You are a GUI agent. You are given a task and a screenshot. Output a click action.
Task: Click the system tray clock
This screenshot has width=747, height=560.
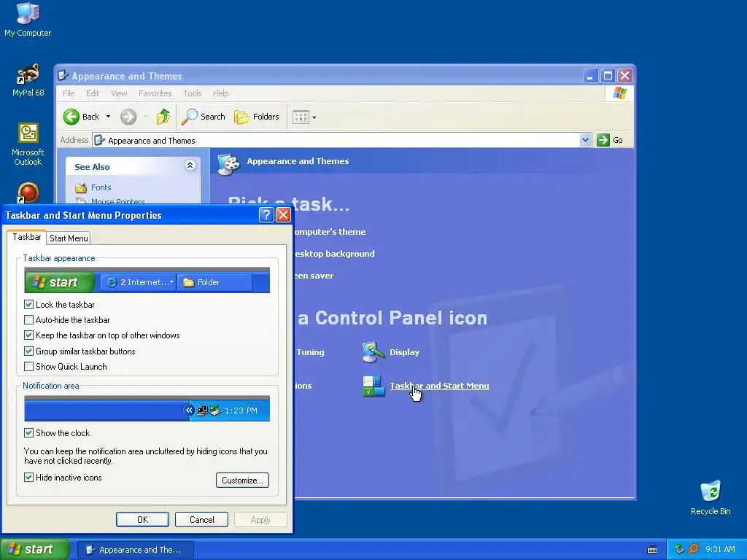coord(720,549)
